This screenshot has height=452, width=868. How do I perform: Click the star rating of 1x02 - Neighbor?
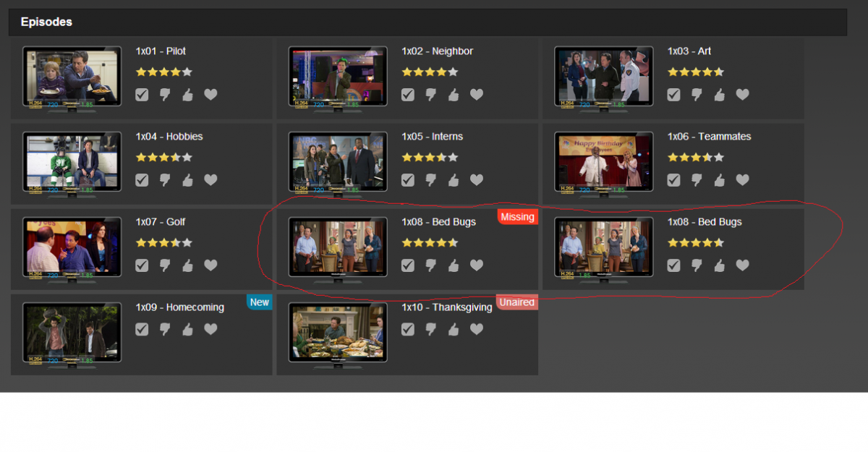coord(430,72)
